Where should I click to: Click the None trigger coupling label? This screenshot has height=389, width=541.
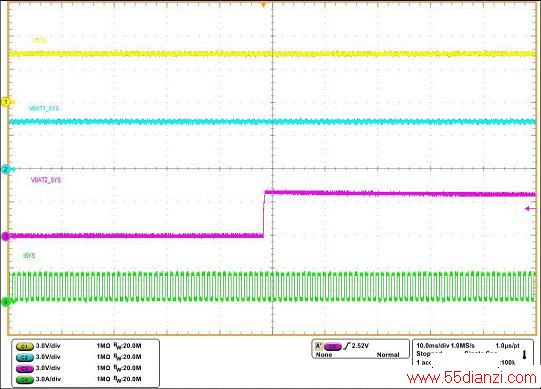pos(324,355)
